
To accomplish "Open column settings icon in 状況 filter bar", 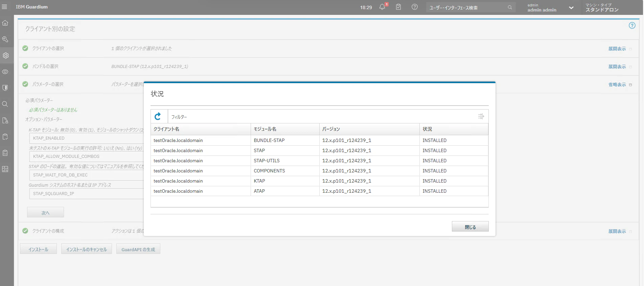I will coord(481,117).
